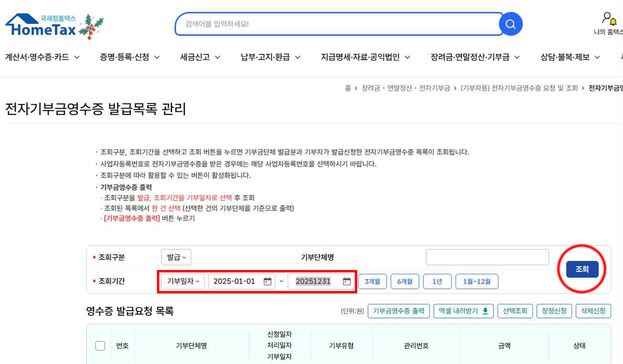Open the 기부일자 period type dropdown
This screenshot has height=364, width=623.
(x=183, y=281)
